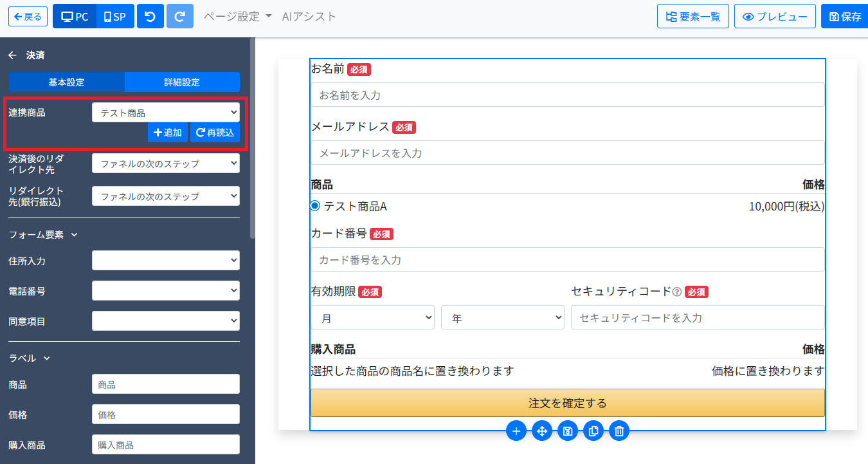Switch to the 詳細設定 tab
This screenshot has height=464, width=868.
(182, 82)
